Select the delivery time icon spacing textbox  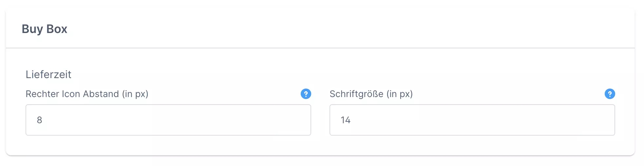click(168, 120)
